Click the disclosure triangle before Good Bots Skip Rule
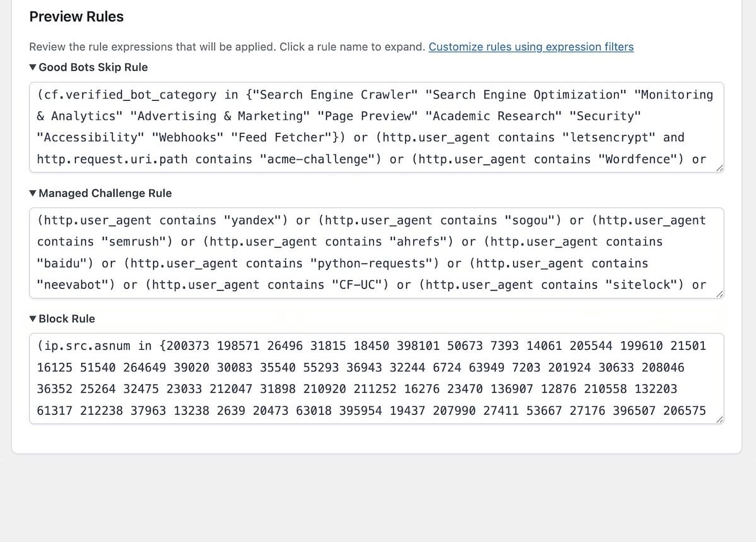This screenshot has width=756, height=542. coord(33,67)
